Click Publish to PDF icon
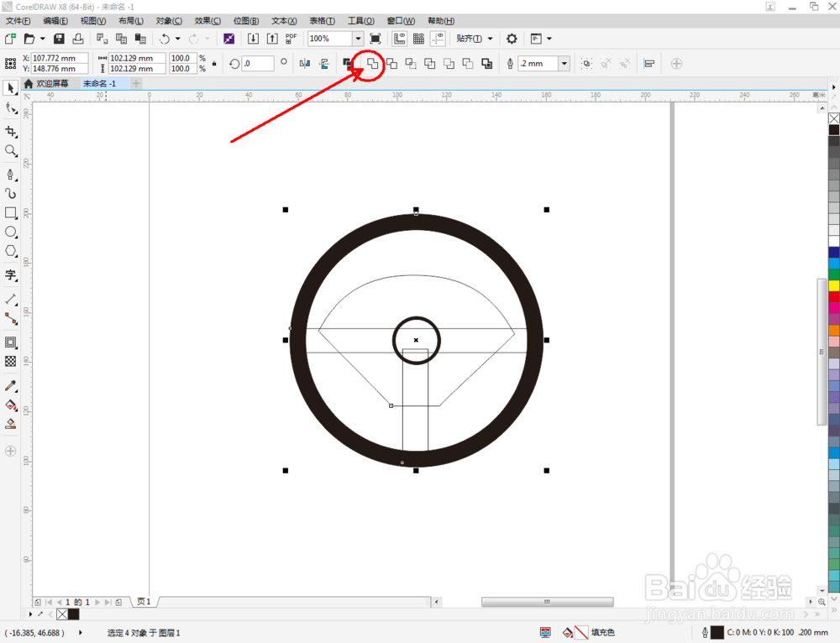Screen dimensions: 840x643 coord(291,39)
